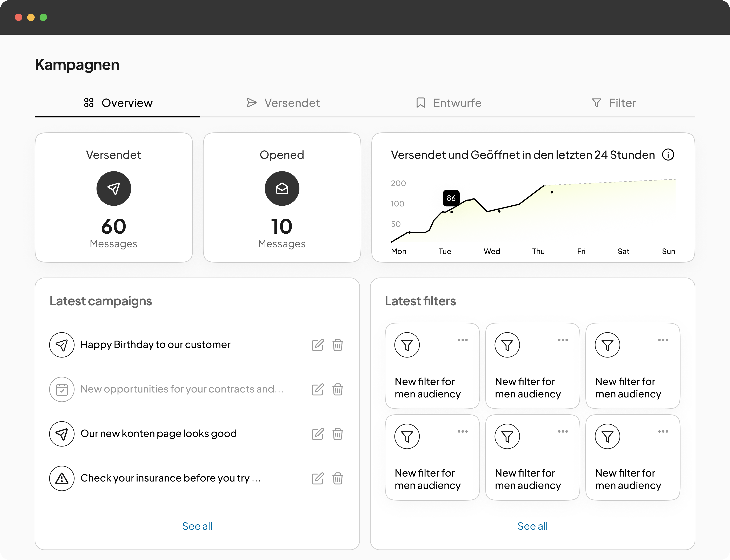Click the calendar icon of New opportunities campaign
The image size is (730, 560).
62,389
